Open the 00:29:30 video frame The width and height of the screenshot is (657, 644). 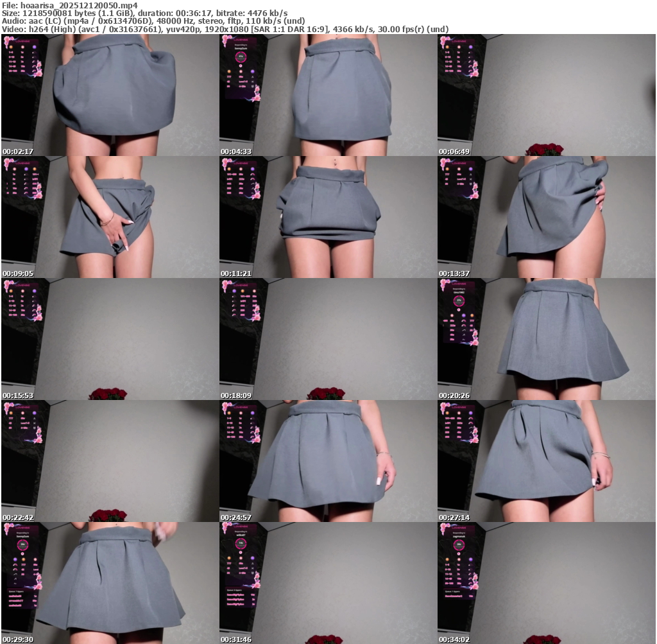[x=110, y=583]
